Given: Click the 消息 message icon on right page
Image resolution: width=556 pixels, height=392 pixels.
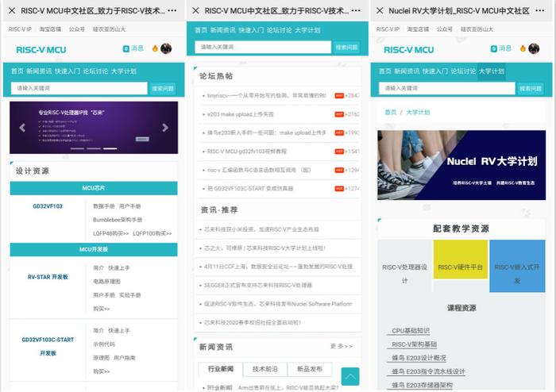Looking at the screenshot, I should click(x=500, y=48).
